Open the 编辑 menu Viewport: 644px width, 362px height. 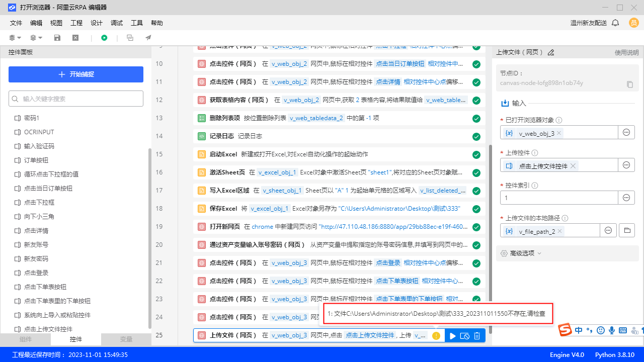click(36, 23)
